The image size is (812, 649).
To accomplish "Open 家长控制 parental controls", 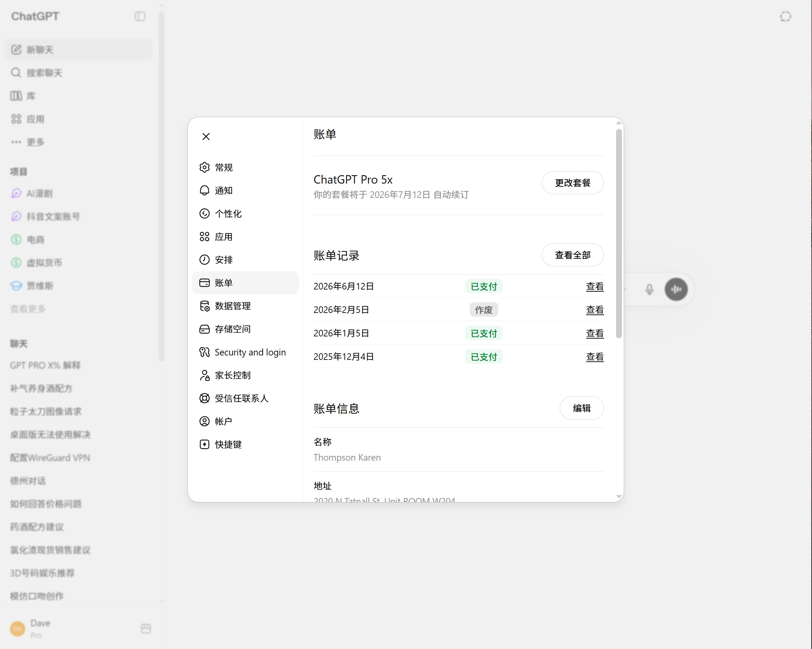I will [245, 375].
